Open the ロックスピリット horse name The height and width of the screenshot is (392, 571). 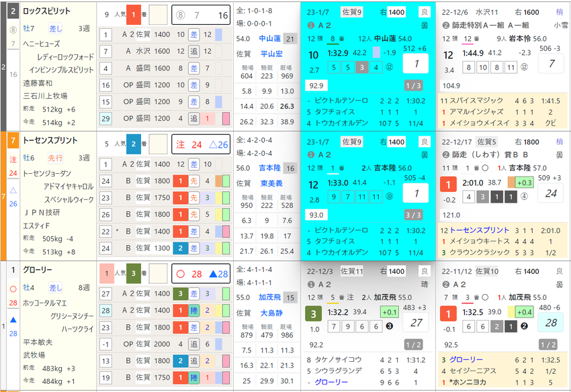(46, 11)
